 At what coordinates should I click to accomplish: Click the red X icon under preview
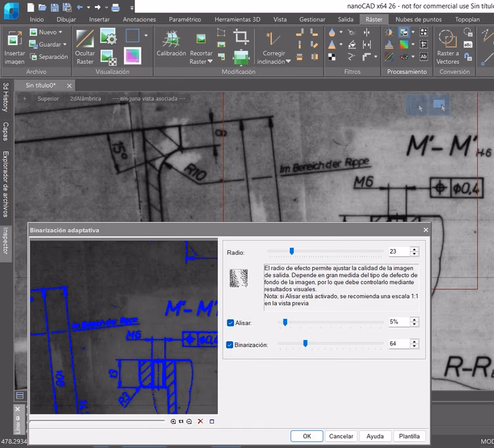click(200, 421)
